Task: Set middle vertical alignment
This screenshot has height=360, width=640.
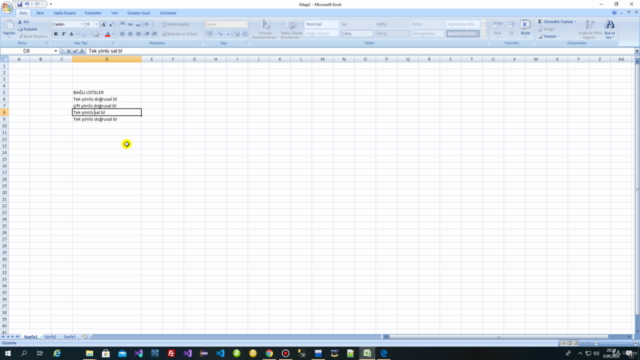Action: click(x=130, y=24)
